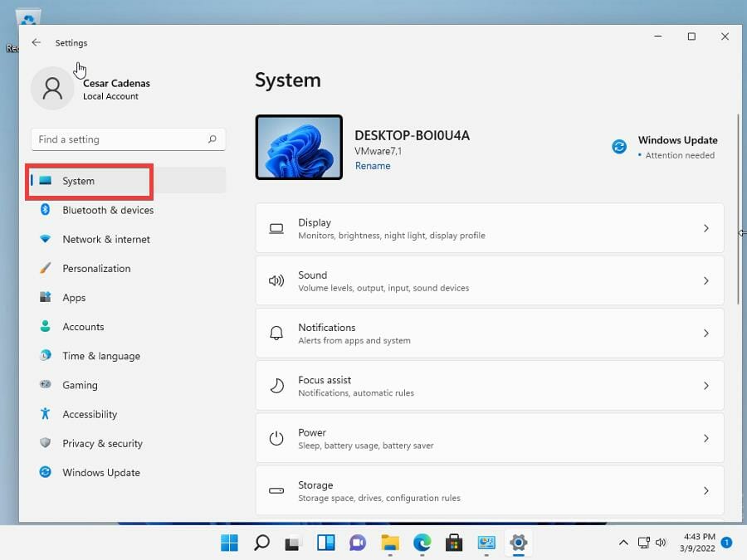The width and height of the screenshot is (747, 560).
Task: Open Display settings card
Action: click(490, 228)
